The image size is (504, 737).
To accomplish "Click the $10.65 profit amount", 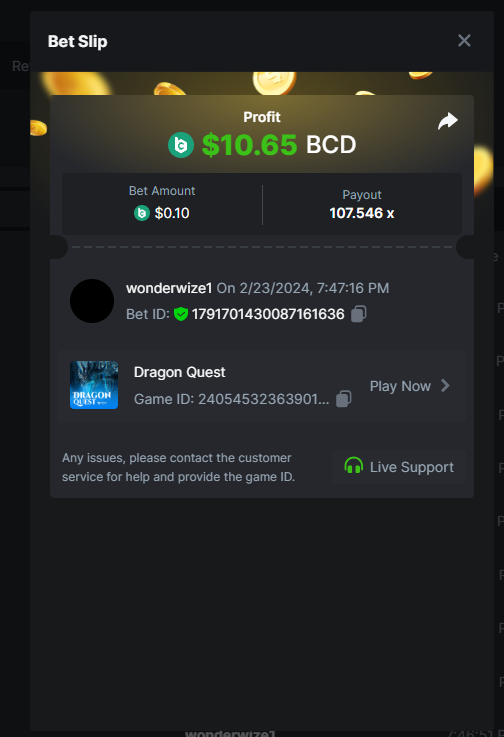I will [x=250, y=145].
